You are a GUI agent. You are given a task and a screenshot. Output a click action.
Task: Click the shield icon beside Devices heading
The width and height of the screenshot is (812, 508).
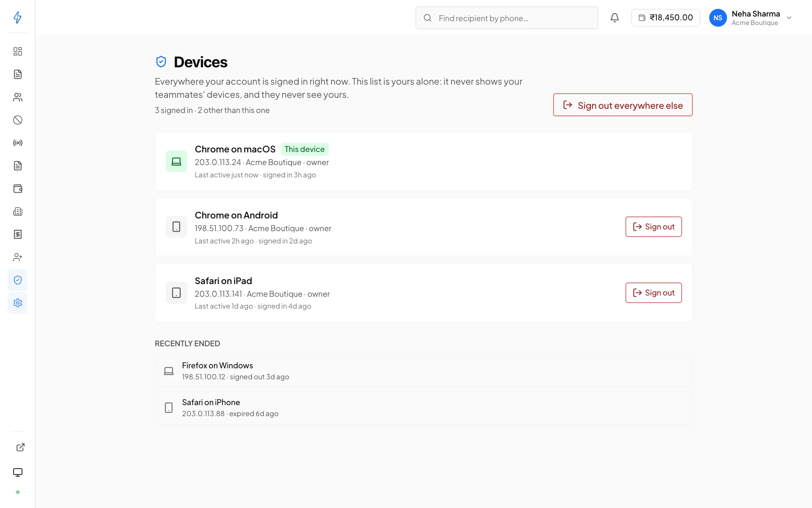click(161, 62)
